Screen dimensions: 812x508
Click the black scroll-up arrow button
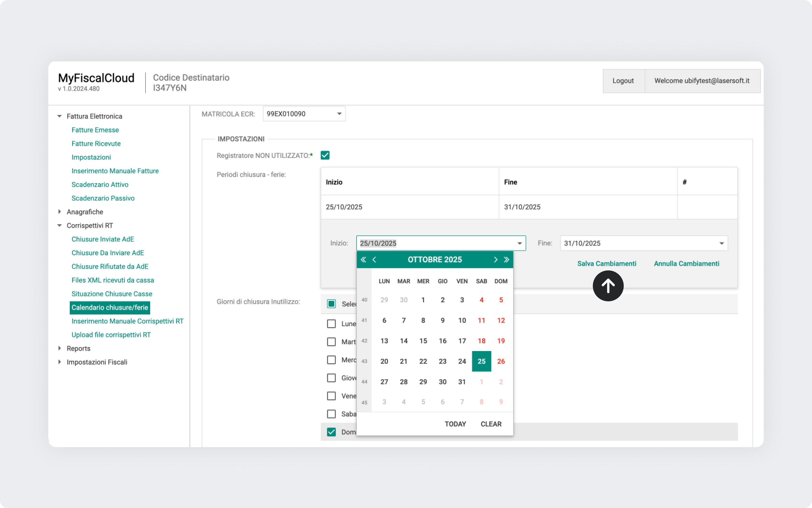pyautogui.click(x=608, y=286)
